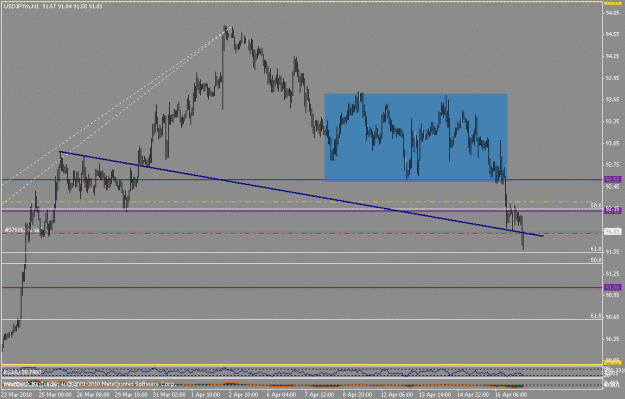Click the 31 Mar 02:00 time label
625x399 pixels.
click(169, 395)
